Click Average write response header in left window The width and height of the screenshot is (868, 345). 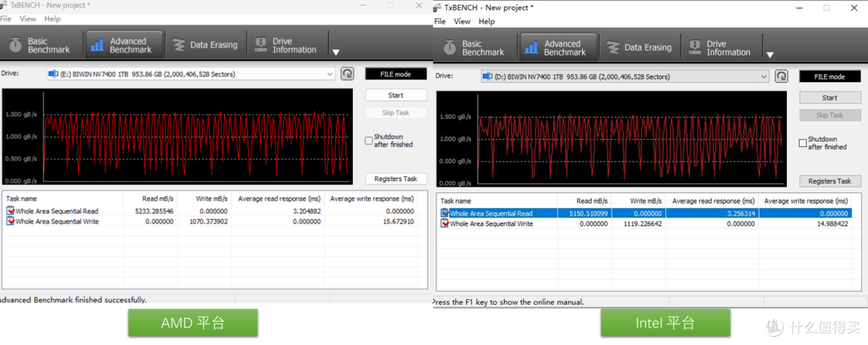tap(371, 199)
